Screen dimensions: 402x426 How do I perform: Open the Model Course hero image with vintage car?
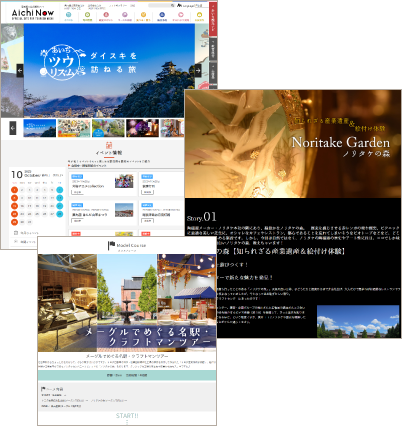(x=127, y=303)
